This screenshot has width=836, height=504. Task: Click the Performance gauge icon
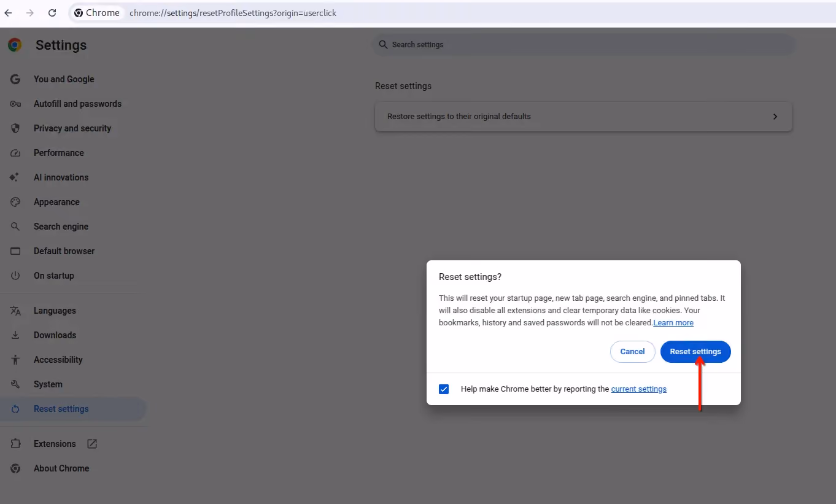(15, 153)
